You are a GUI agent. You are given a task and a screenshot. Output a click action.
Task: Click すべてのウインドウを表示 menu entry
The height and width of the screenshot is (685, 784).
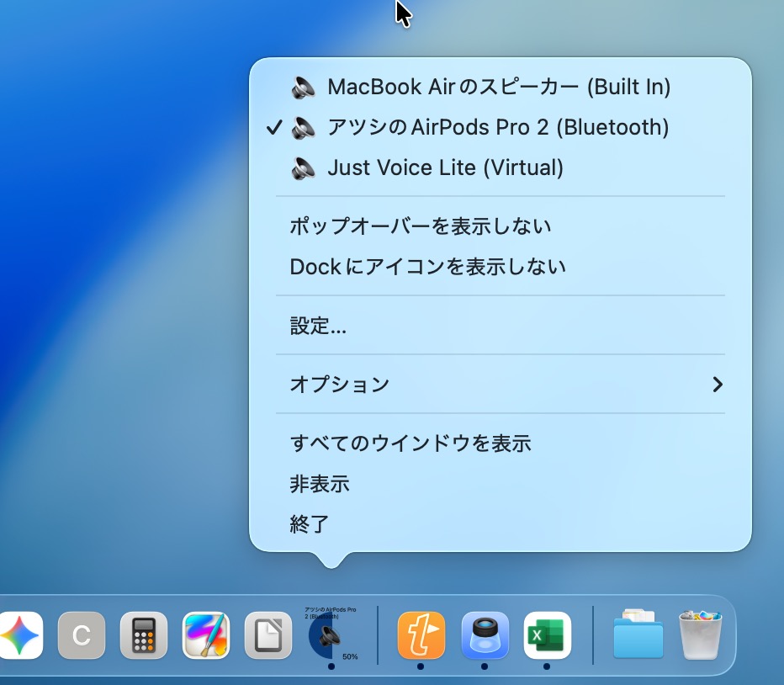pyautogui.click(x=411, y=443)
